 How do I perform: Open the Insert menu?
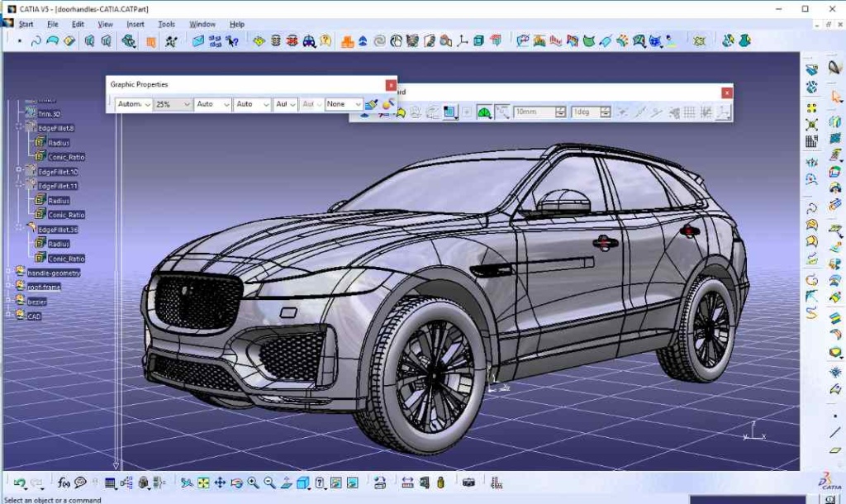(135, 24)
